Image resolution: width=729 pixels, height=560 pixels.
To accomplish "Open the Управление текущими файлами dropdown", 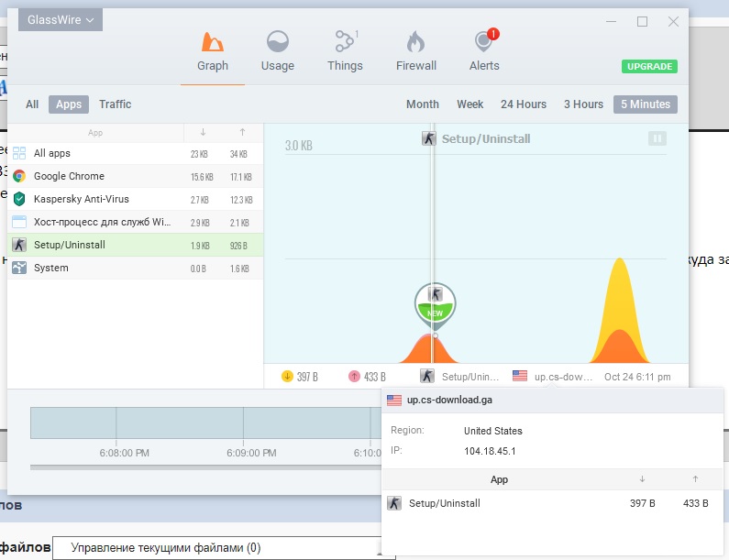I will tap(224, 548).
